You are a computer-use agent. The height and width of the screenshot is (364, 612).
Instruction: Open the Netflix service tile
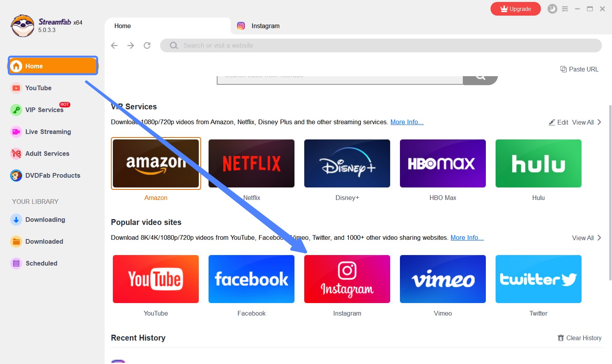pyautogui.click(x=252, y=163)
